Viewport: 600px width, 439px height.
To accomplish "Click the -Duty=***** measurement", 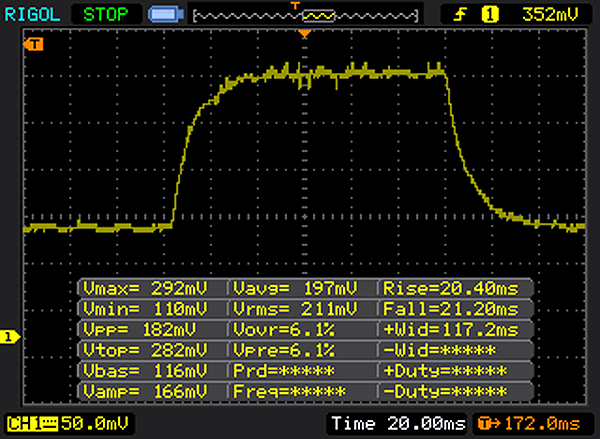I will (445, 392).
